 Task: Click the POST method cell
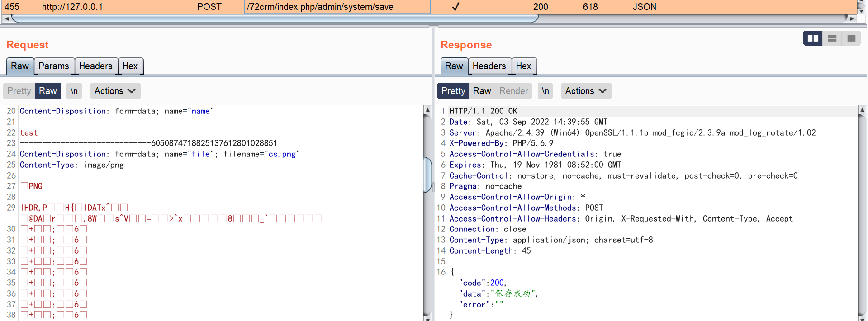pyautogui.click(x=209, y=7)
